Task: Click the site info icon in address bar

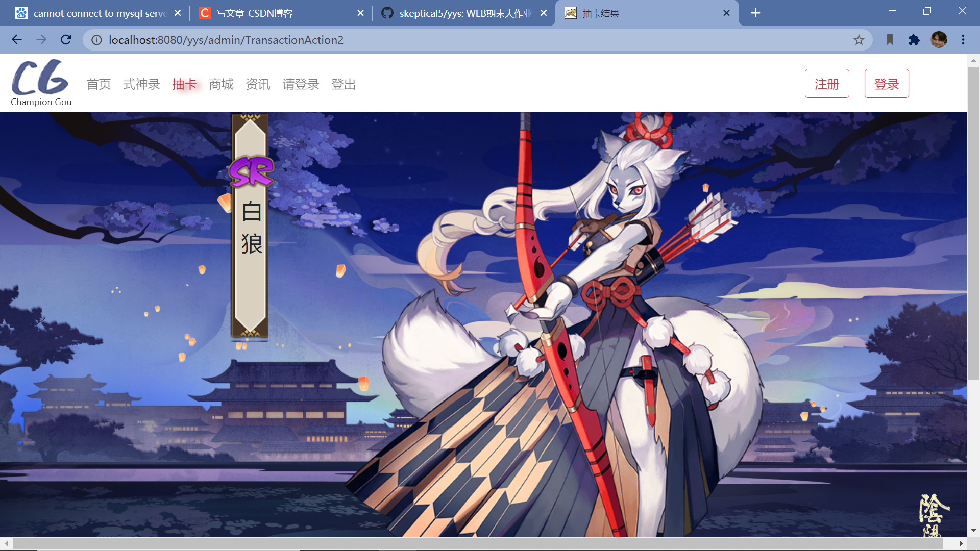Action: click(96, 40)
